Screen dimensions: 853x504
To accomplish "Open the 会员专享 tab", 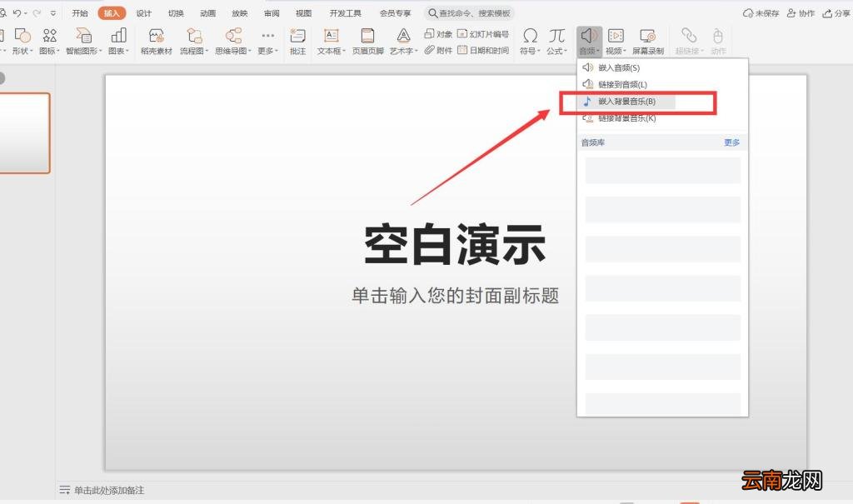I will pos(396,13).
